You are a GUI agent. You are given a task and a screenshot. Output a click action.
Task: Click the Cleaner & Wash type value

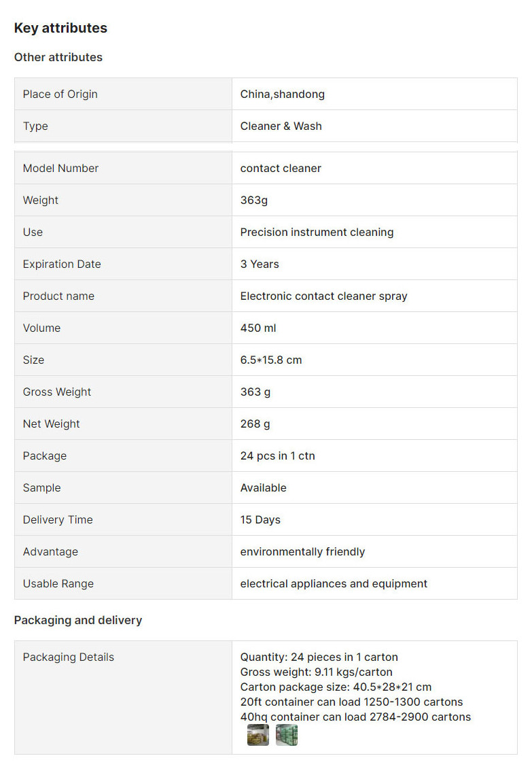click(x=281, y=126)
